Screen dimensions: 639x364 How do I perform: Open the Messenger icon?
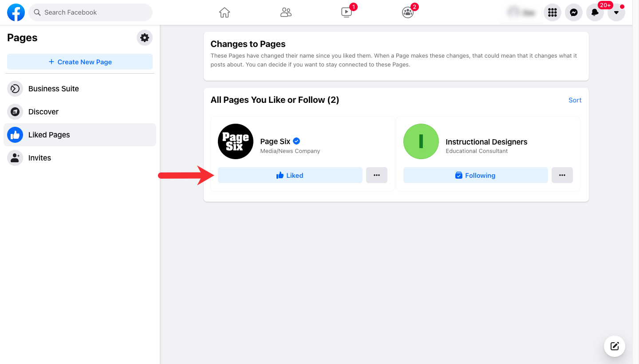click(574, 12)
